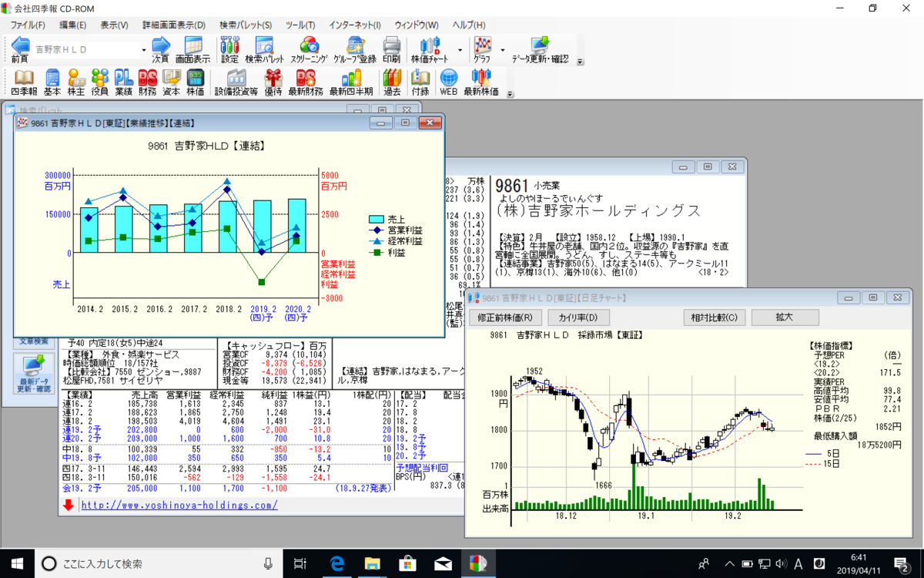Launch Microsoft Edge from the taskbar
Viewport: 924px width, 578px height.
pos(336,563)
